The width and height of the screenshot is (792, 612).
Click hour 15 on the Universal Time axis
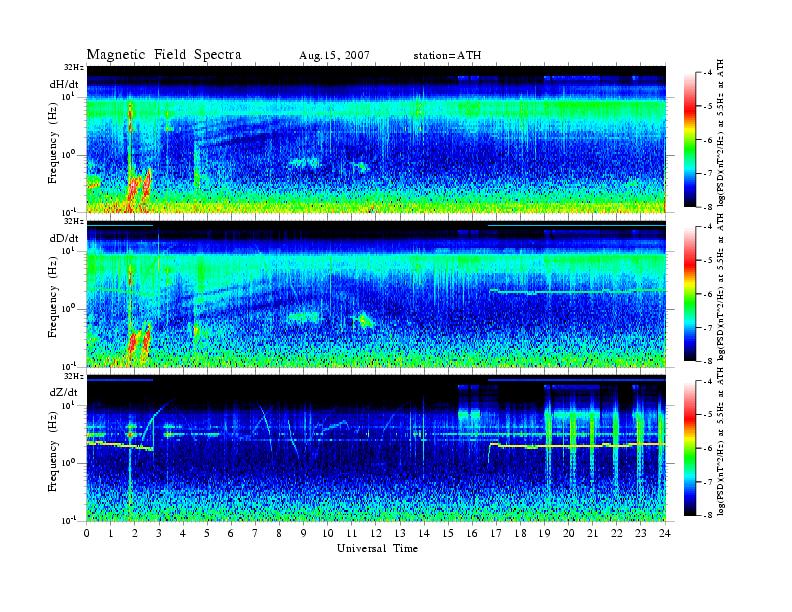448,534
